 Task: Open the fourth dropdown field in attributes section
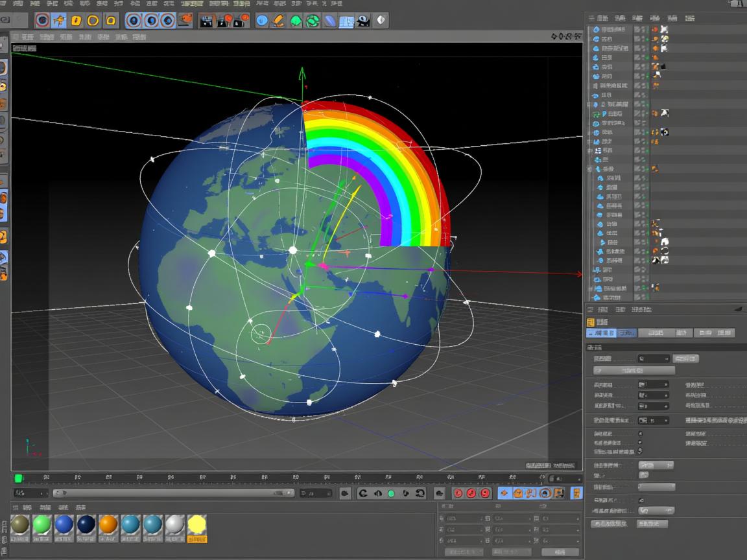point(653,406)
